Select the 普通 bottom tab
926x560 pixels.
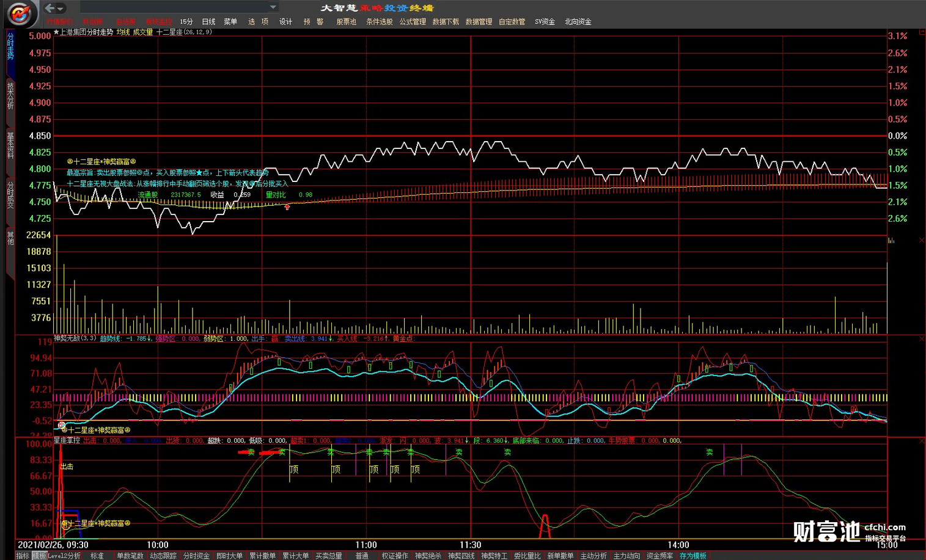click(x=362, y=556)
